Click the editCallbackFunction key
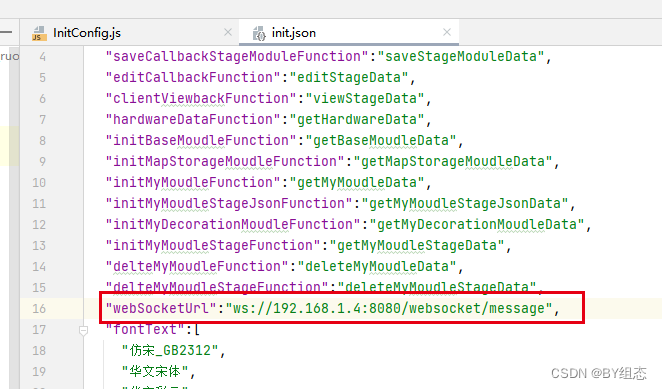The width and height of the screenshot is (662, 389). point(193,78)
